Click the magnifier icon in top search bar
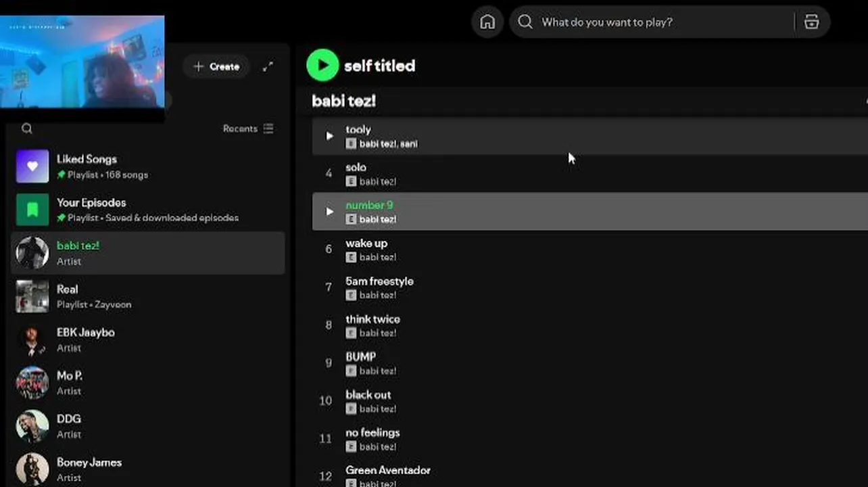The height and width of the screenshot is (487, 868). pyautogui.click(x=525, y=22)
